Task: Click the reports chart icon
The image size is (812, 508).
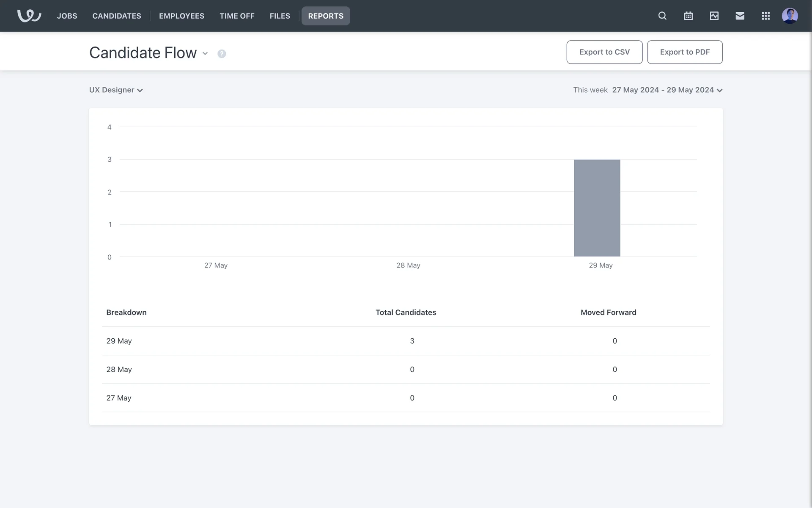Action: point(714,16)
